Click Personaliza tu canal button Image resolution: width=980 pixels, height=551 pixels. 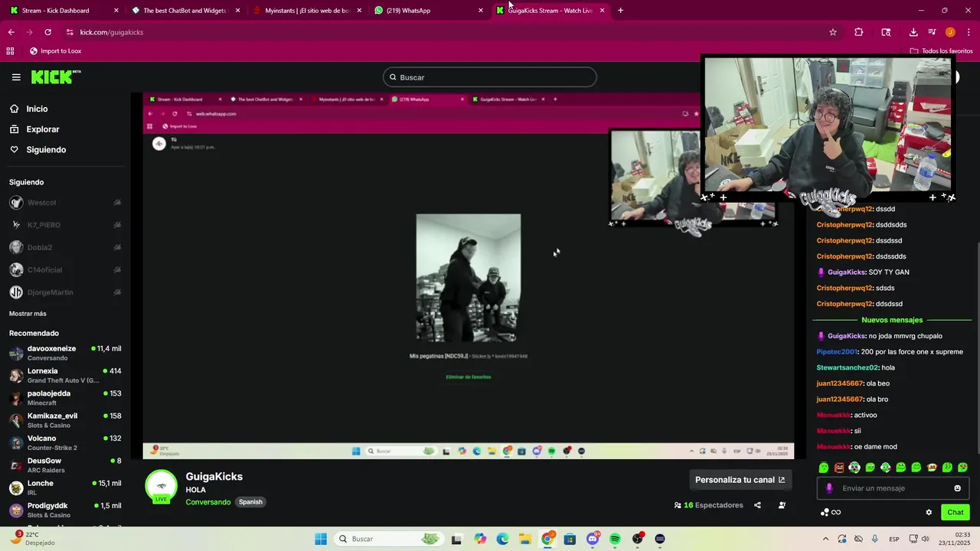(x=740, y=480)
